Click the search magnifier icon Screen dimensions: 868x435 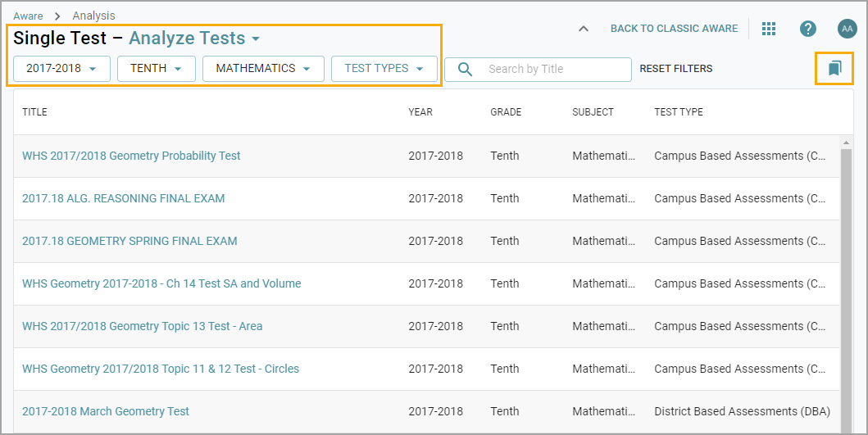pos(465,70)
